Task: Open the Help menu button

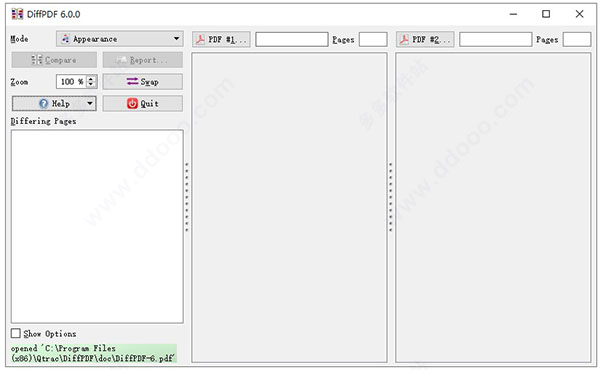Action: coord(54,104)
